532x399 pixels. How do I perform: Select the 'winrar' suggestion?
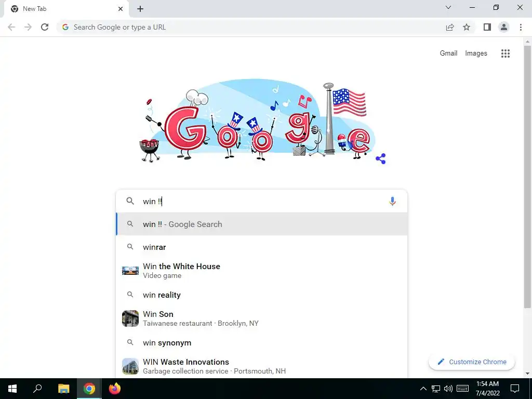[x=262, y=247]
